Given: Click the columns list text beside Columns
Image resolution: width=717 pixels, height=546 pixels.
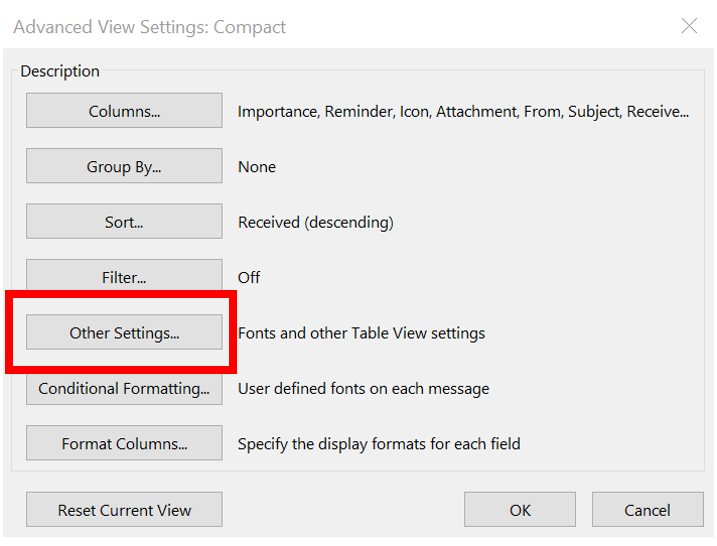Looking at the screenshot, I should point(463,112).
